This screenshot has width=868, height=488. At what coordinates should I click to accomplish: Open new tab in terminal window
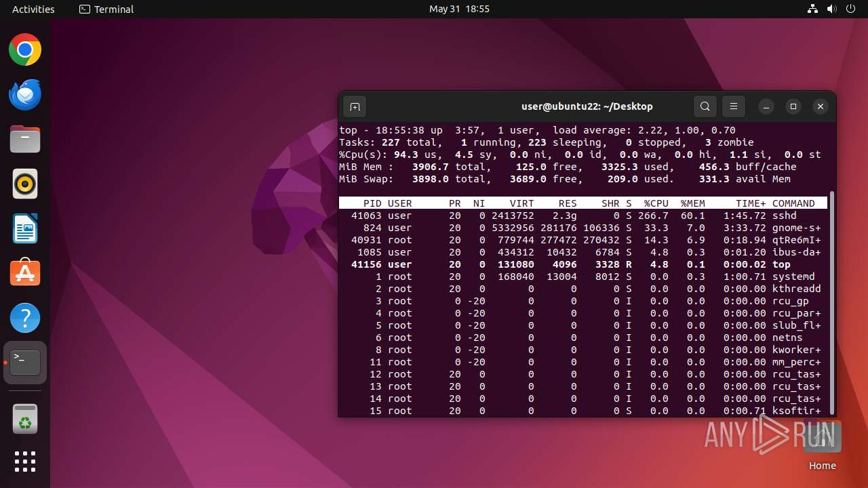355,106
